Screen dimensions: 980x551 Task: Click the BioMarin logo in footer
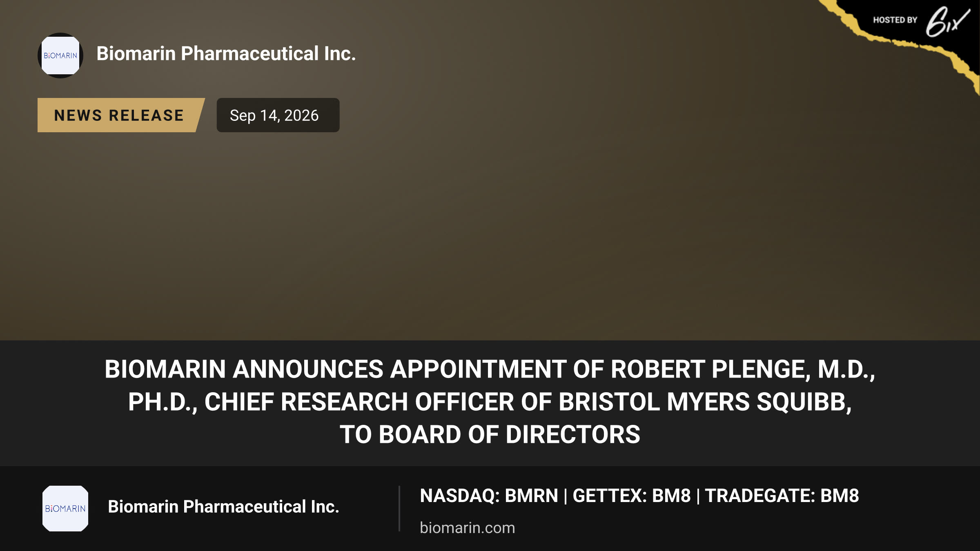(x=65, y=508)
